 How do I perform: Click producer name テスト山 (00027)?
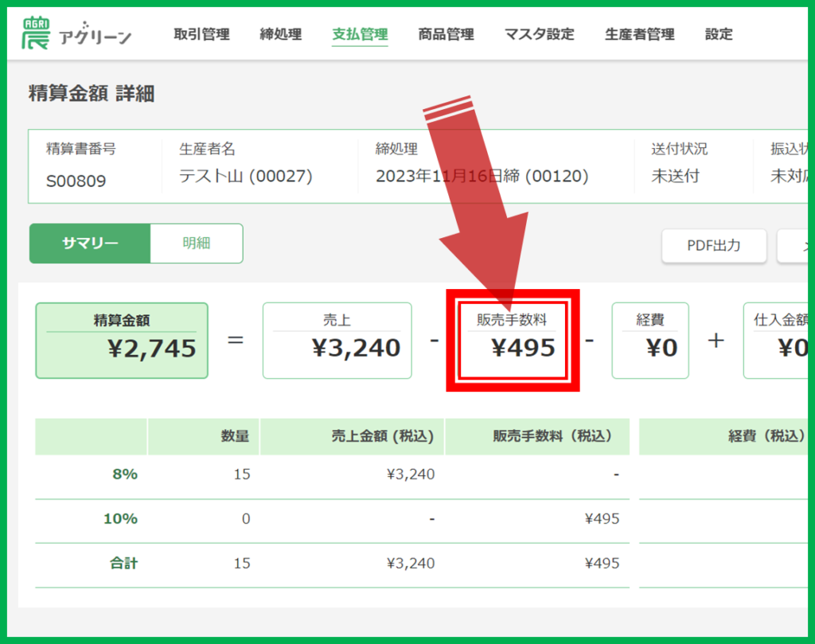pos(245,176)
